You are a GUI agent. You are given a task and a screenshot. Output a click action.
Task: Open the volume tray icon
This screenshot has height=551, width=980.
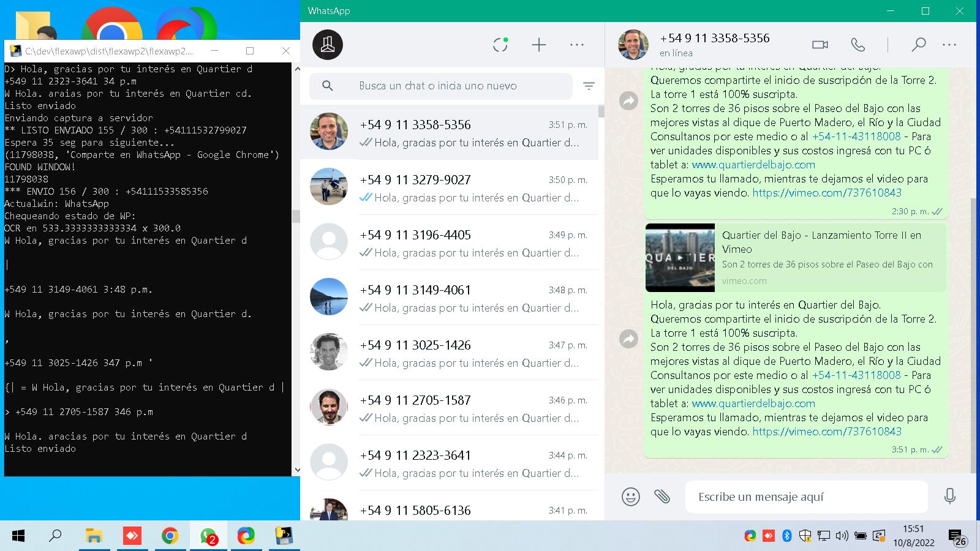point(842,536)
